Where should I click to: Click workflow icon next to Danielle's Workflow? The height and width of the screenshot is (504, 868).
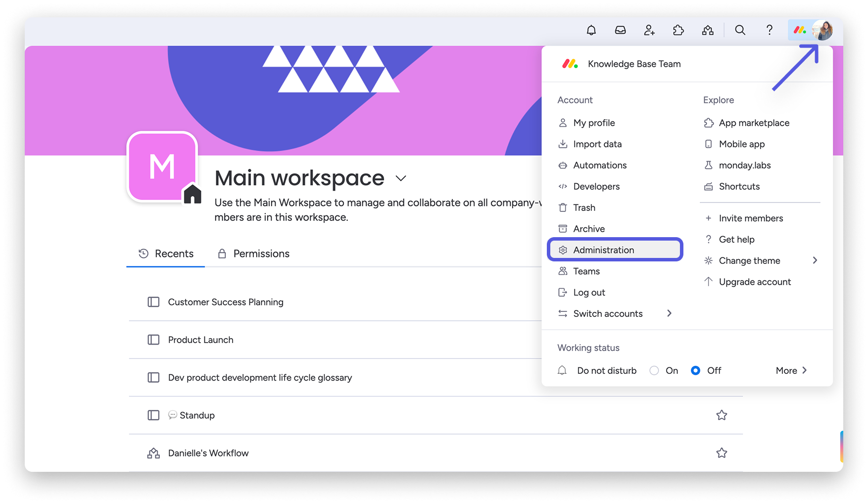click(x=153, y=453)
